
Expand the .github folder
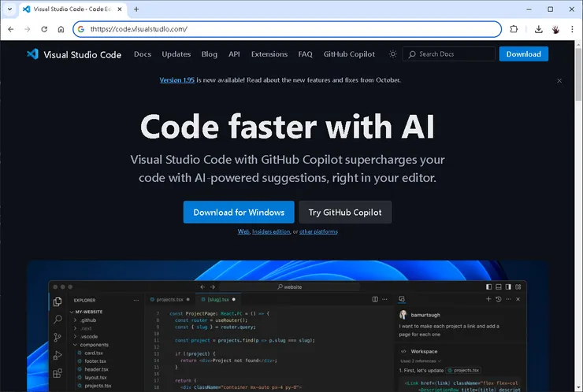(x=75, y=320)
